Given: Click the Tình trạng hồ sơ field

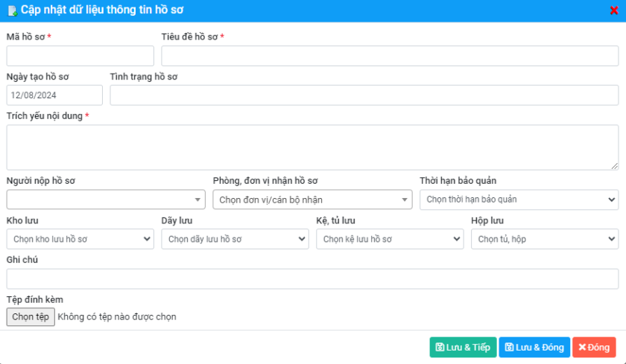Looking at the screenshot, I should point(364,95).
